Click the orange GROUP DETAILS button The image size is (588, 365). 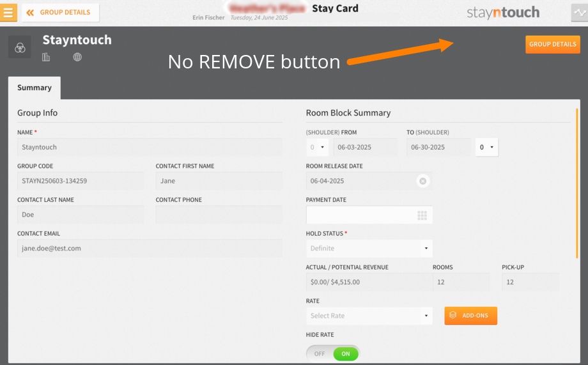point(552,44)
